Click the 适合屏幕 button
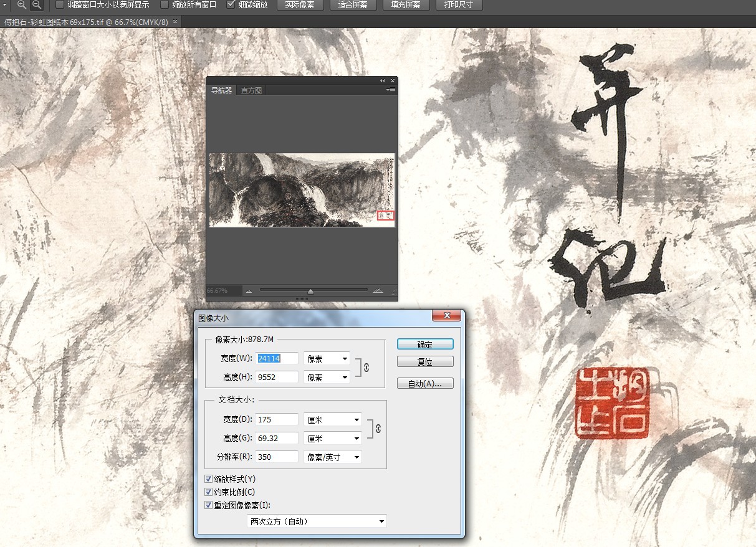The image size is (756, 547). 353,5
